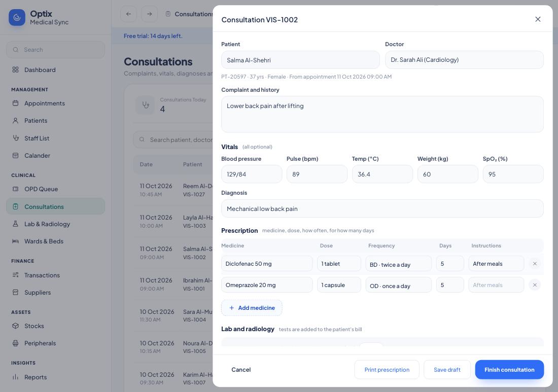Image resolution: width=558 pixels, height=392 pixels.
Task: Click the Free trial: 14 days left banner text
Action: (153, 36)
